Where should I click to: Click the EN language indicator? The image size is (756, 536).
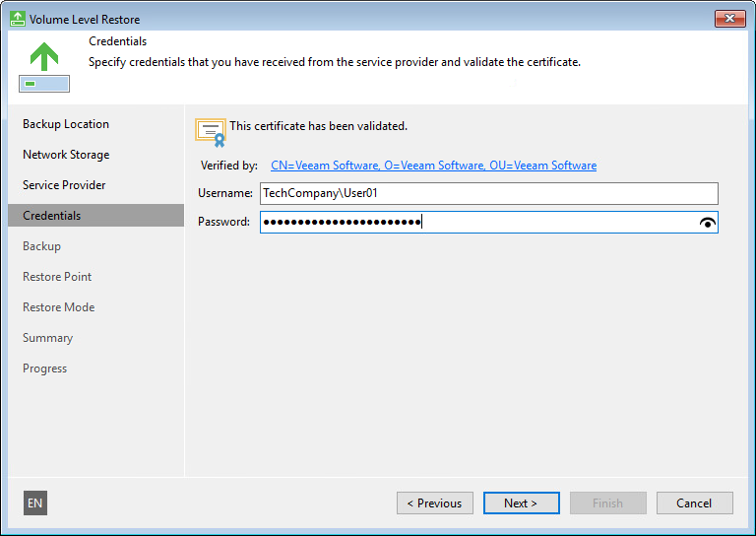tap(35, 503)
